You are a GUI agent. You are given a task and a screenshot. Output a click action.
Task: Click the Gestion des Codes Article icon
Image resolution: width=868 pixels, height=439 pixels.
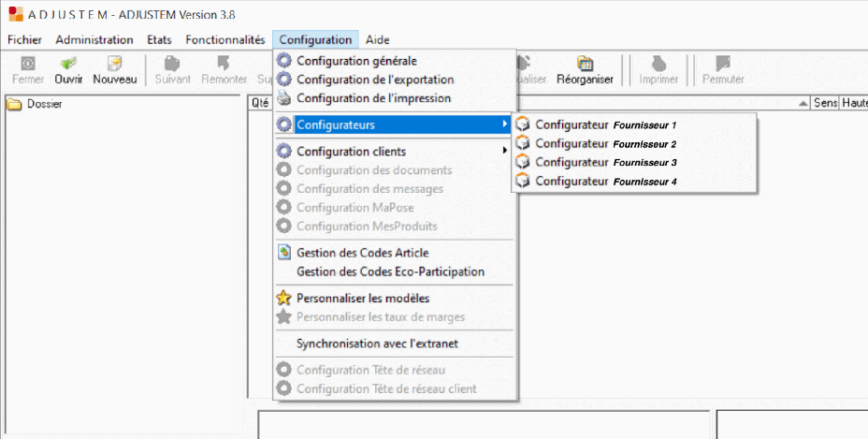(284, 253)
